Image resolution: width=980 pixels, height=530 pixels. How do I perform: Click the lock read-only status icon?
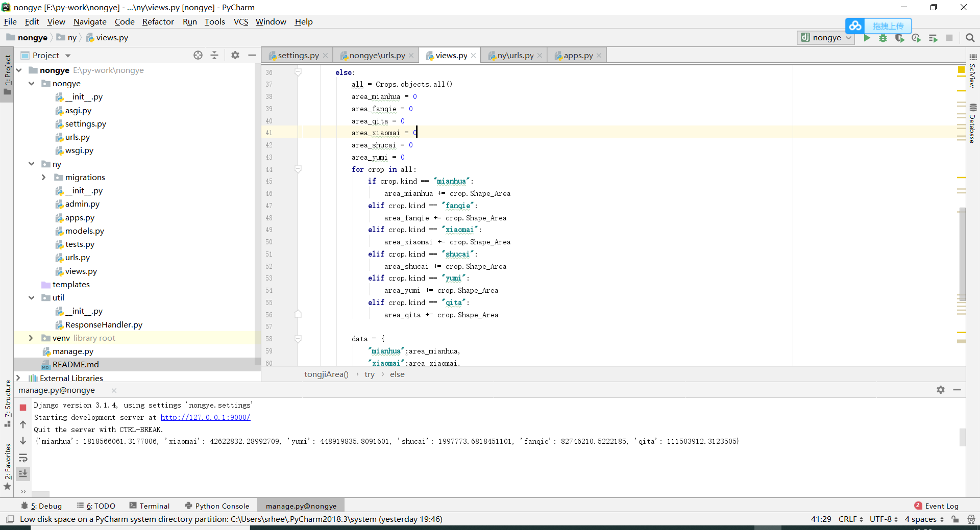tap(955, 519)
